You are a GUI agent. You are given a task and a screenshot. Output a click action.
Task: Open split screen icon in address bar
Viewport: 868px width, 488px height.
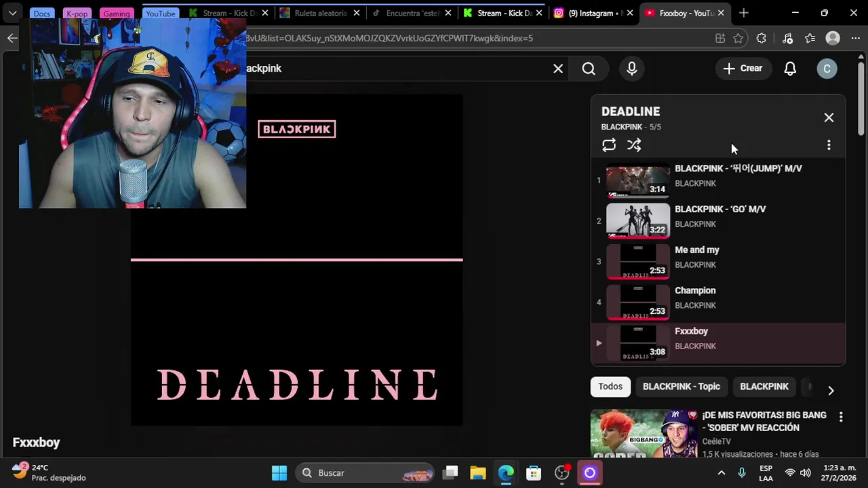720,39
